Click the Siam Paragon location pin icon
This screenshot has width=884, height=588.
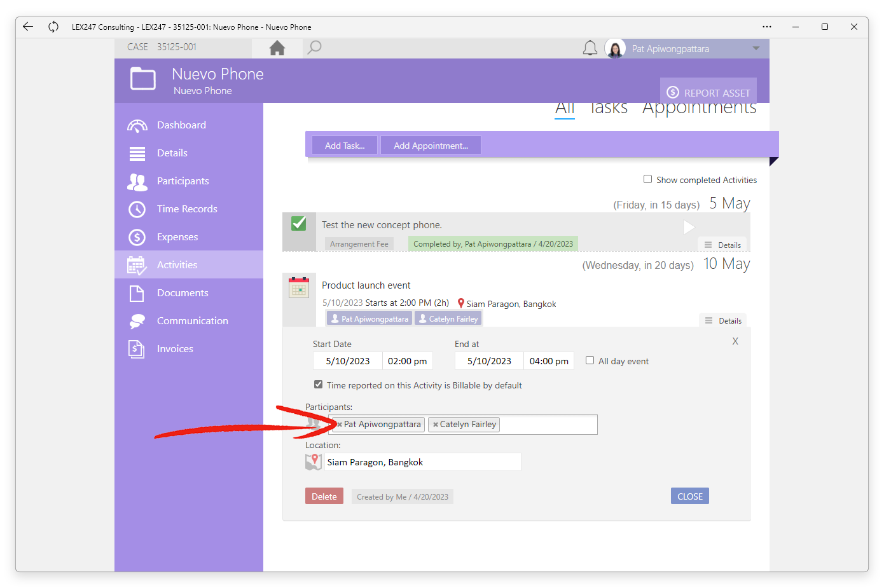click(461, 303)
